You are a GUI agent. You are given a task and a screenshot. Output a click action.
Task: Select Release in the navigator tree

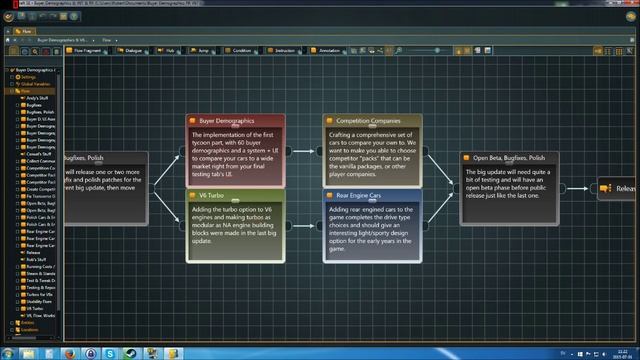click(x=33, y=253)
